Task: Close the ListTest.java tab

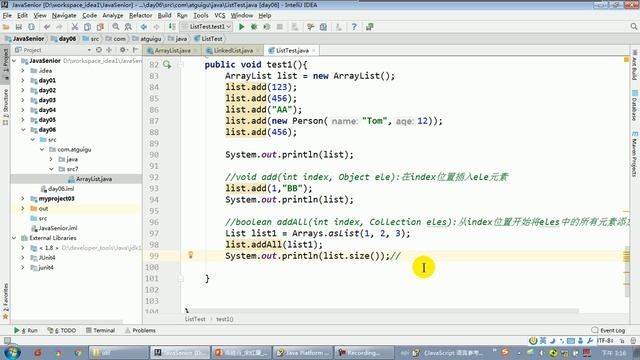Action: [x=313, y=51]
